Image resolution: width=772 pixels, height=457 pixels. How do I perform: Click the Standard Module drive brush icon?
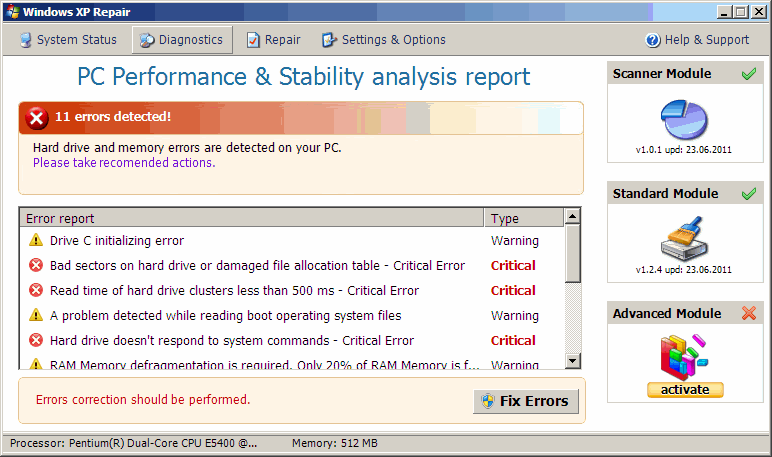684,238
